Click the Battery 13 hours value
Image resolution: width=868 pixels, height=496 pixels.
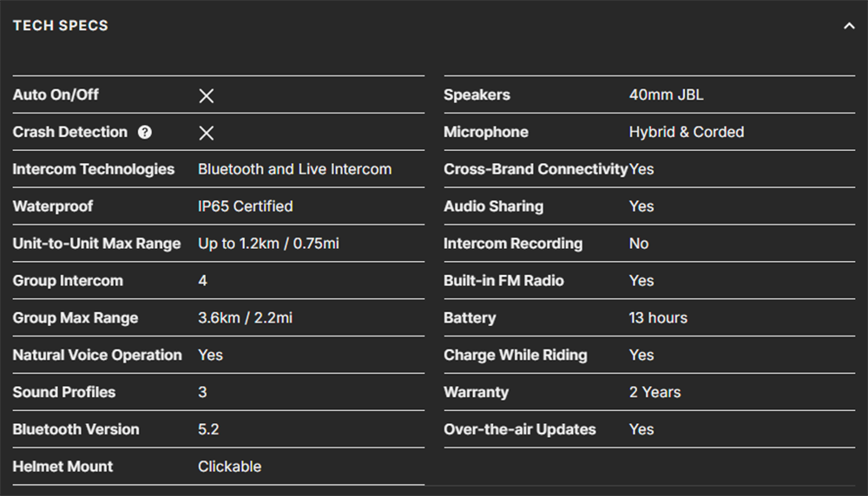click(658, 317)
